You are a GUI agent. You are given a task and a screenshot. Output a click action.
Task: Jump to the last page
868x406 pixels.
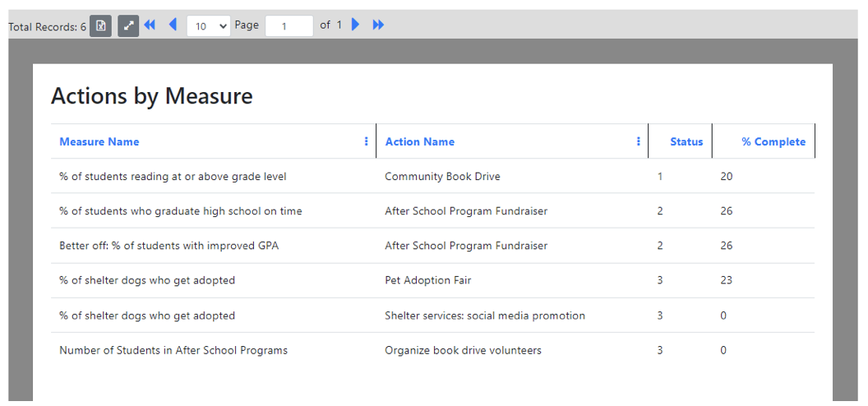tap(378, 25)
